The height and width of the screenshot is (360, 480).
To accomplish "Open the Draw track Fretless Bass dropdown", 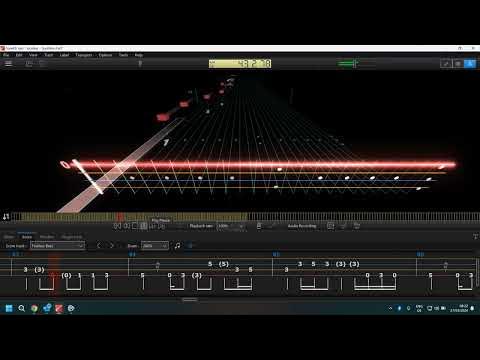I will pos(57,246).
